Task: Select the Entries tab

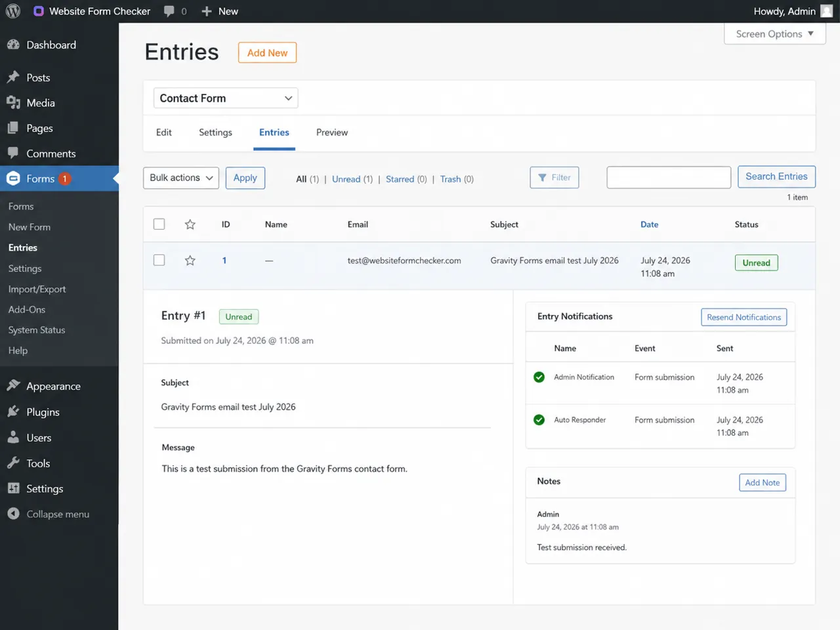Action: coord(274,133)
